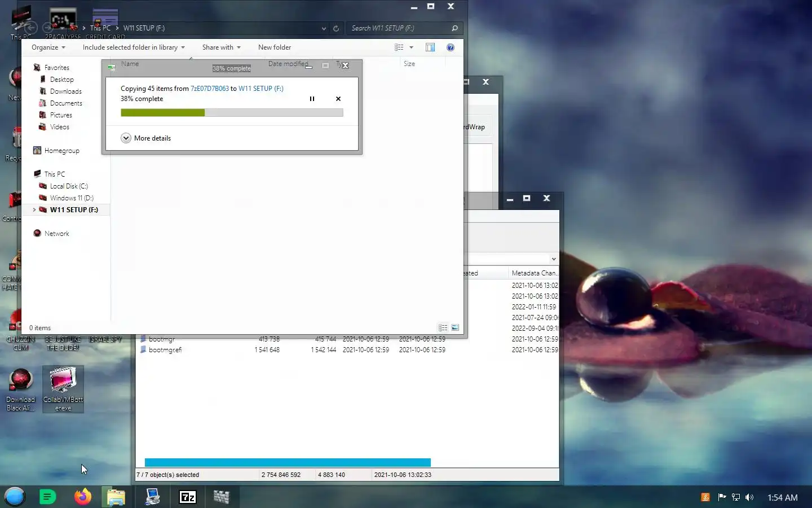812x508 pixels.
Task: Click the 2021-10-06 13:02:33 status entry
Action: pos(403,475)
